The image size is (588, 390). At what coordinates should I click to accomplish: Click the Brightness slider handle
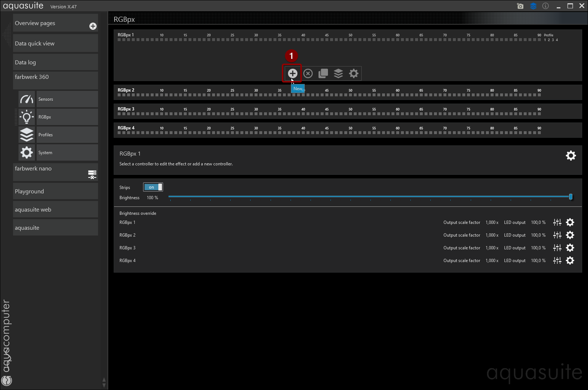click(571, 197)
